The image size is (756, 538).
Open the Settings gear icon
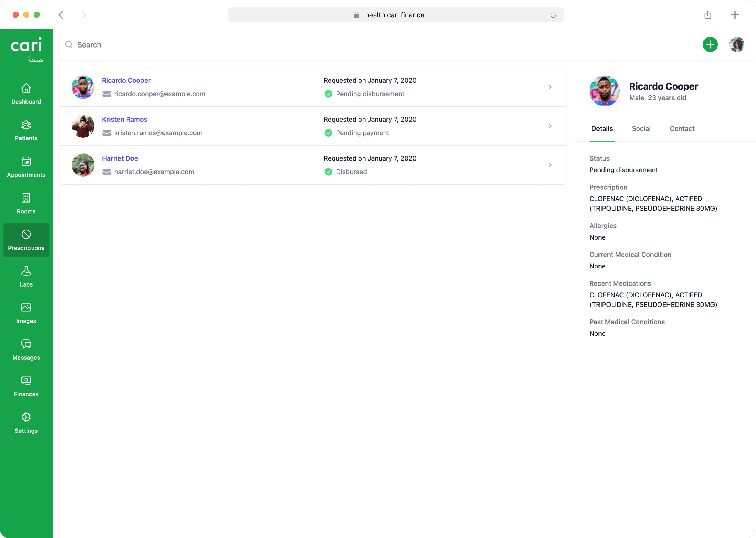(26, 417)
